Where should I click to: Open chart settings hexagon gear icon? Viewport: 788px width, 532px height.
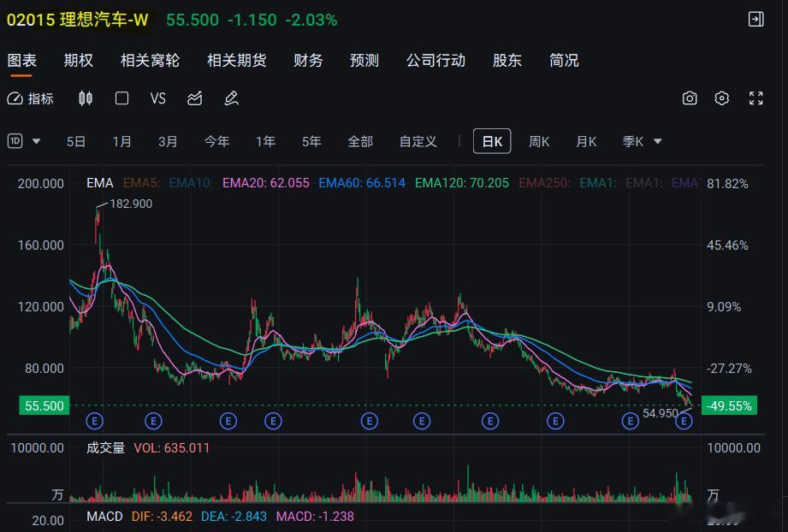point(721,98)
